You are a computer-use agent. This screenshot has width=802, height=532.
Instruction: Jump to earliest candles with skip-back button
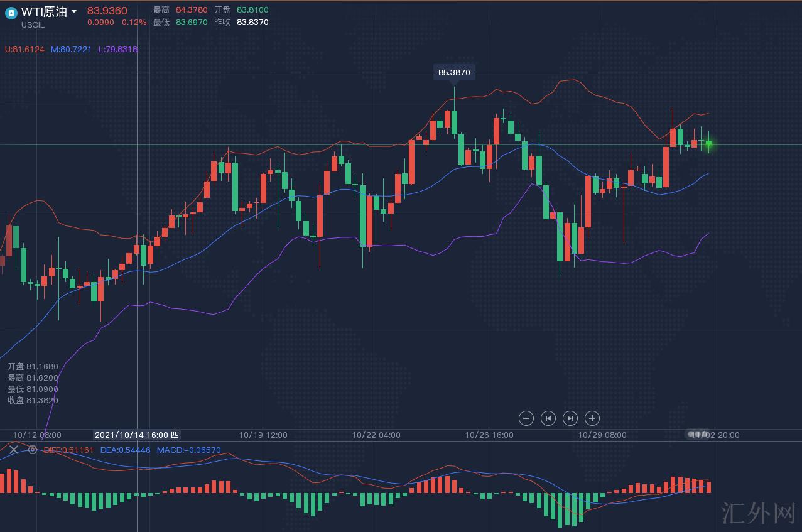click(548, 418)
